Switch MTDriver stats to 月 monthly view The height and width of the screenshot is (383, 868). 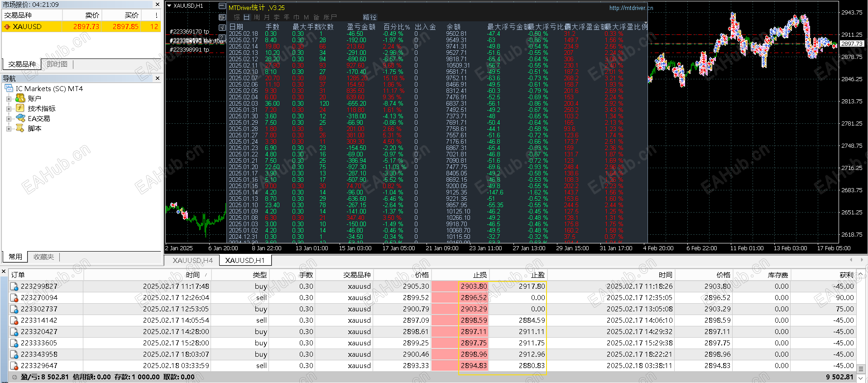click(x=267, y=17)
